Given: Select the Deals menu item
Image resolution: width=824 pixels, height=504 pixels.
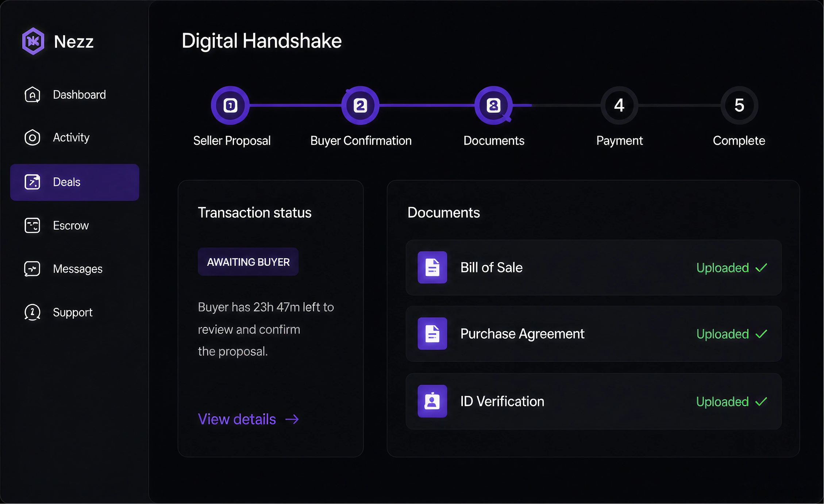Looking at the screenshot, I should tap(75, 182).
